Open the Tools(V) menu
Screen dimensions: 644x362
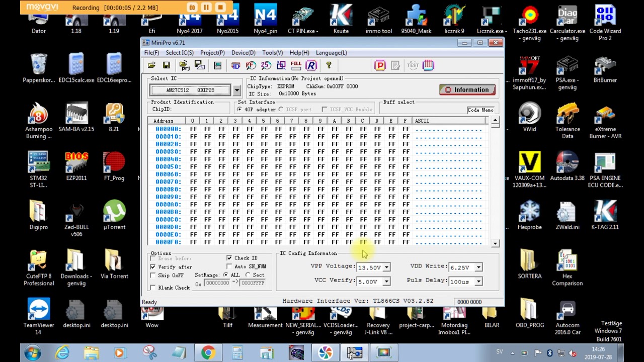(273, 53)
